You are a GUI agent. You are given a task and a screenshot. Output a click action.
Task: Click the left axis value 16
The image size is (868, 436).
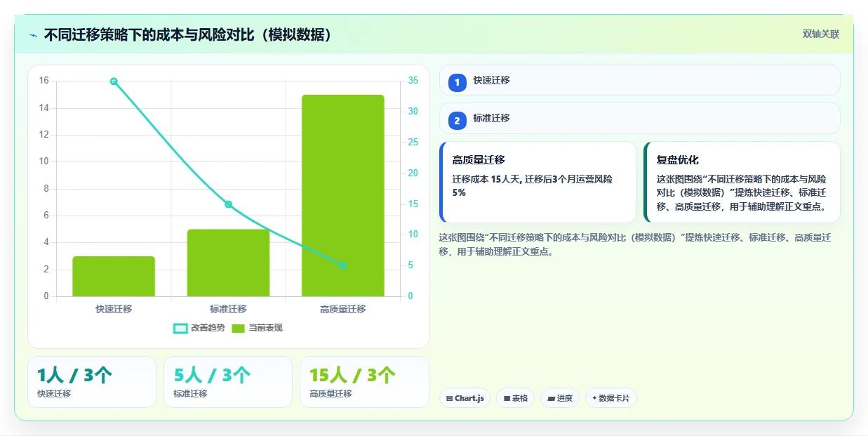coord(44,81)
